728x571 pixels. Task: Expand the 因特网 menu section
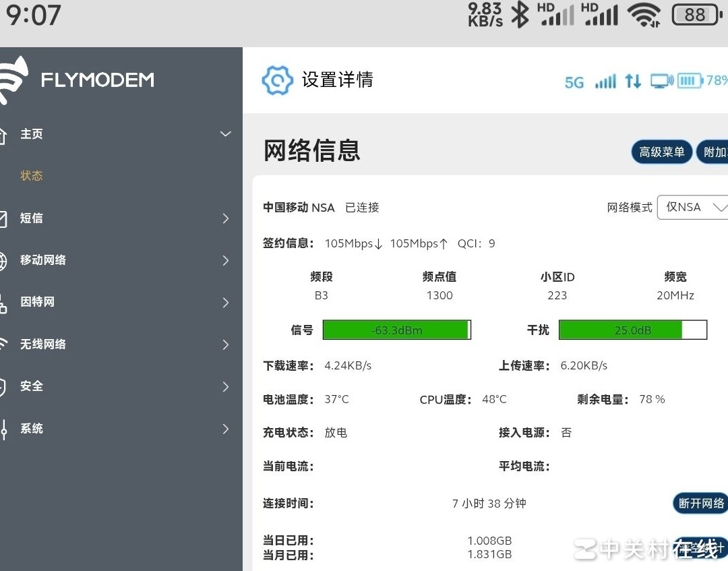point(225,303)
